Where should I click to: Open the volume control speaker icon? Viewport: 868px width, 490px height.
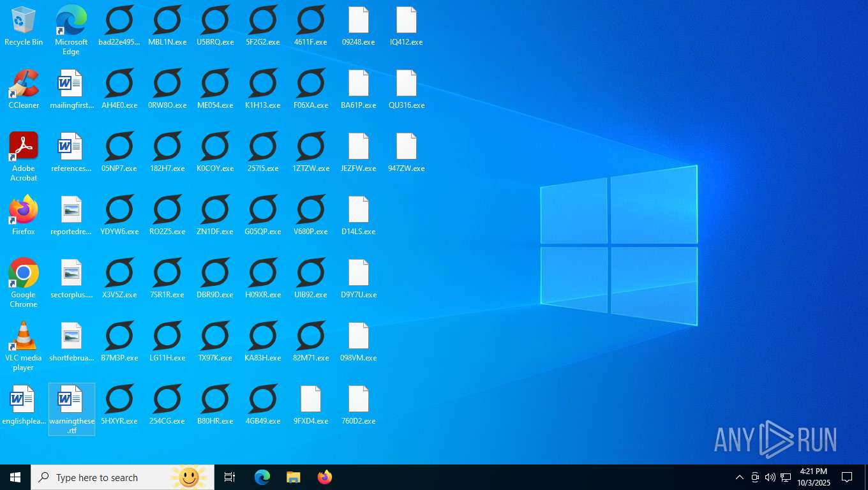point(770,477)
